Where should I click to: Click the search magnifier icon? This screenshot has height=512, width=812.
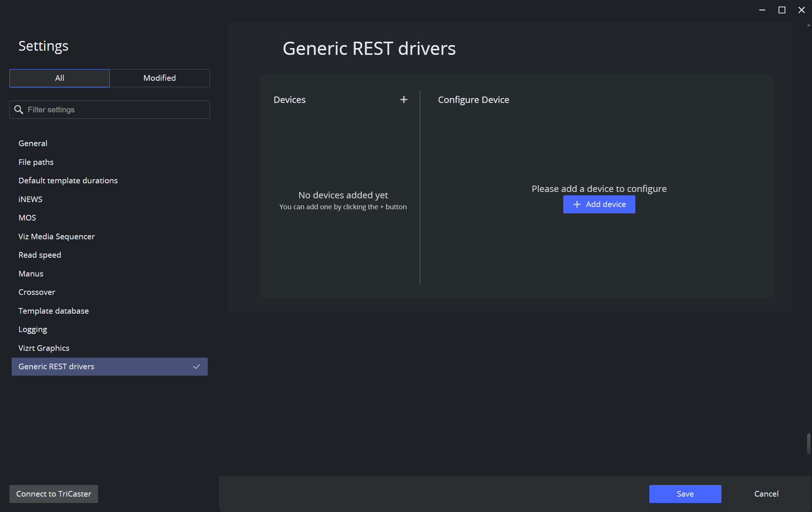(x=18, y=109)
